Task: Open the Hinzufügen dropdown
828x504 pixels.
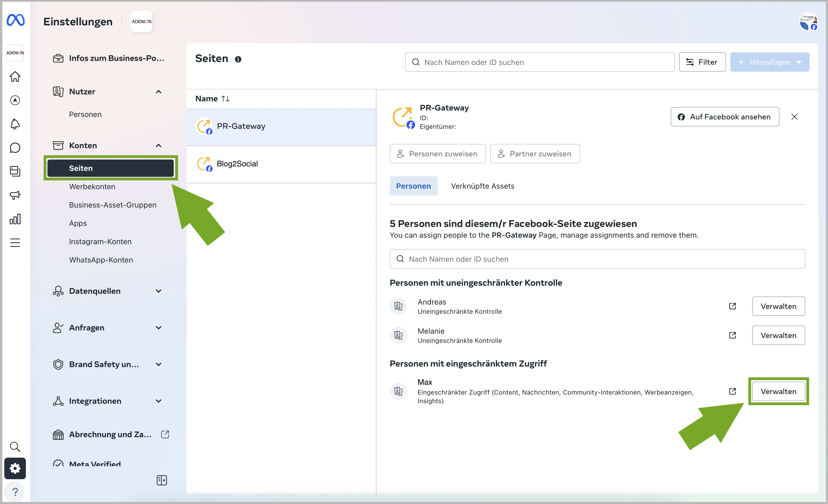Action: click(x=769, y=62)
